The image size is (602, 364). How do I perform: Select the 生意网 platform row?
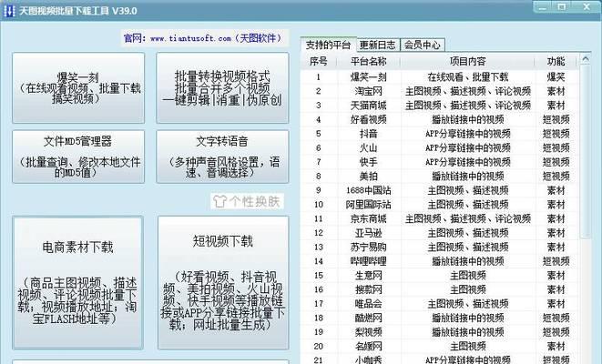[x=440, y=276]
